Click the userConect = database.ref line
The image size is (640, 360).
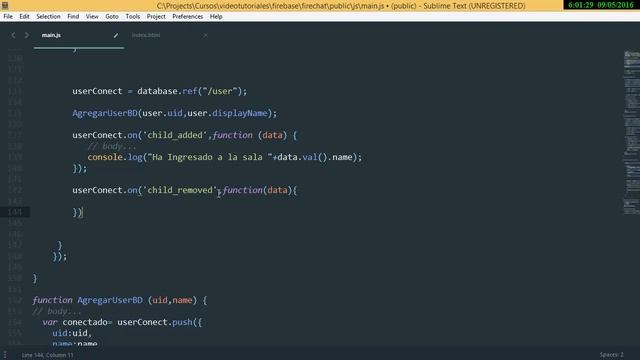point(160,91)
